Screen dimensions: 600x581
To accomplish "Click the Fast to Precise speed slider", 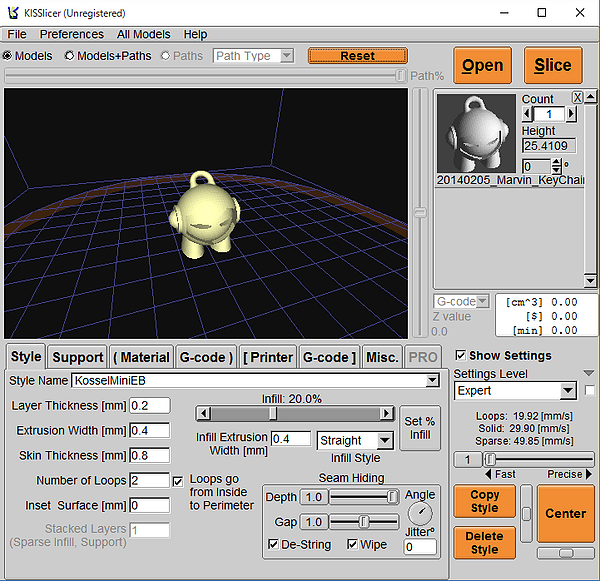I will (x=539, y=459).
